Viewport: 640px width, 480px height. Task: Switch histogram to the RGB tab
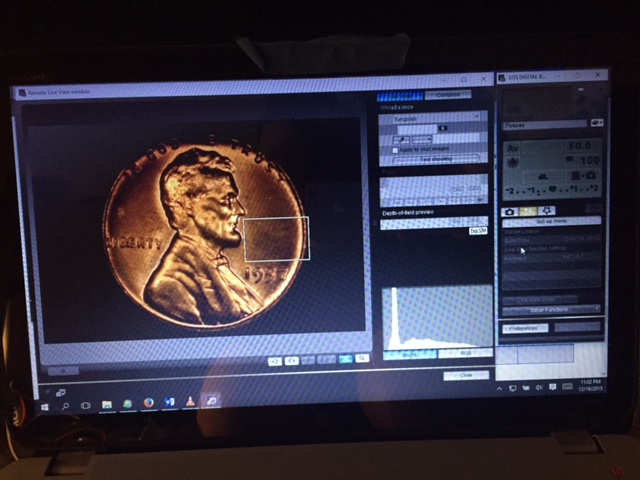(x=466, y=353)
